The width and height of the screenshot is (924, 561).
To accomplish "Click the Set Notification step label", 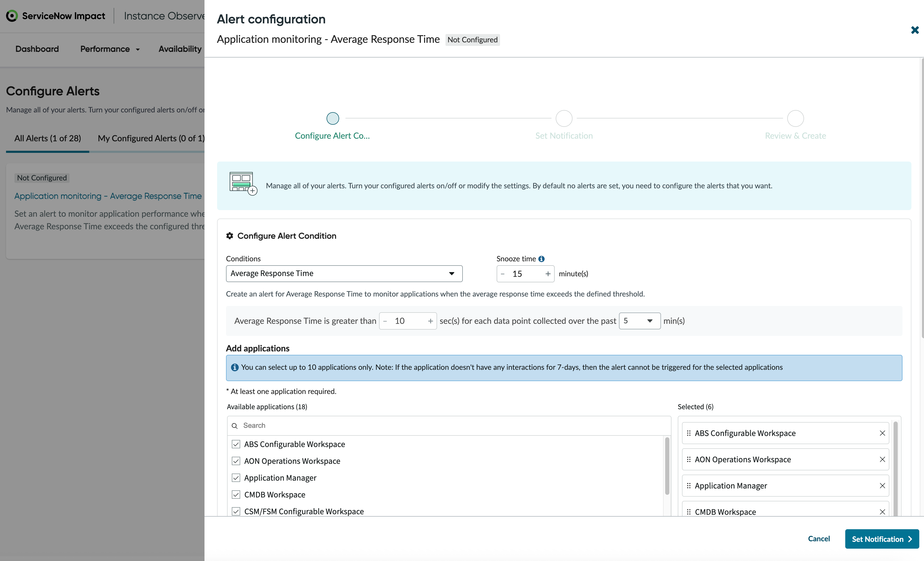I will [564, 136].
